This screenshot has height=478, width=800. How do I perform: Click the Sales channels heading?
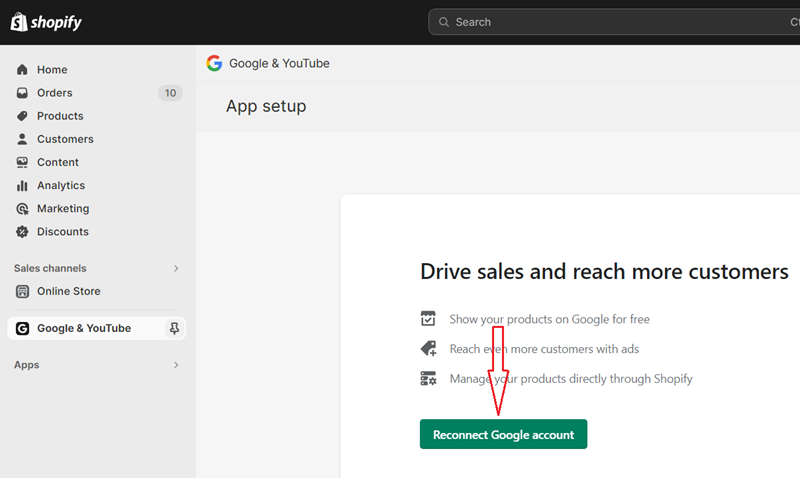click(50, 268)
